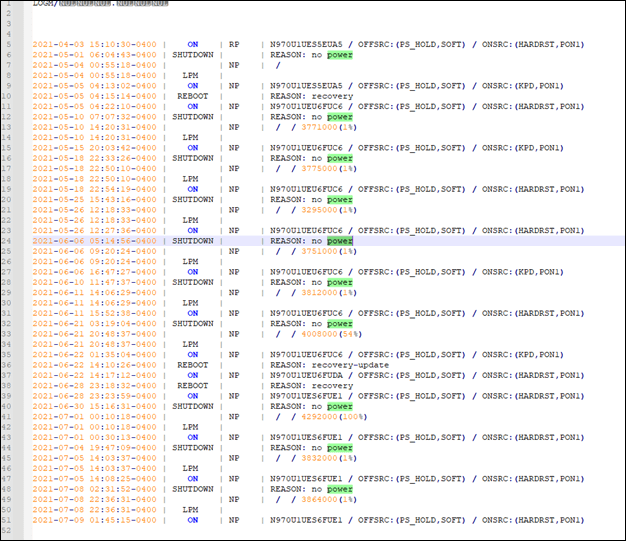
Task: Click ONSRC:(HARDRST,PON1) on the 2021-07-01 00:30:13 row
Action: click(x=533, y=438)
